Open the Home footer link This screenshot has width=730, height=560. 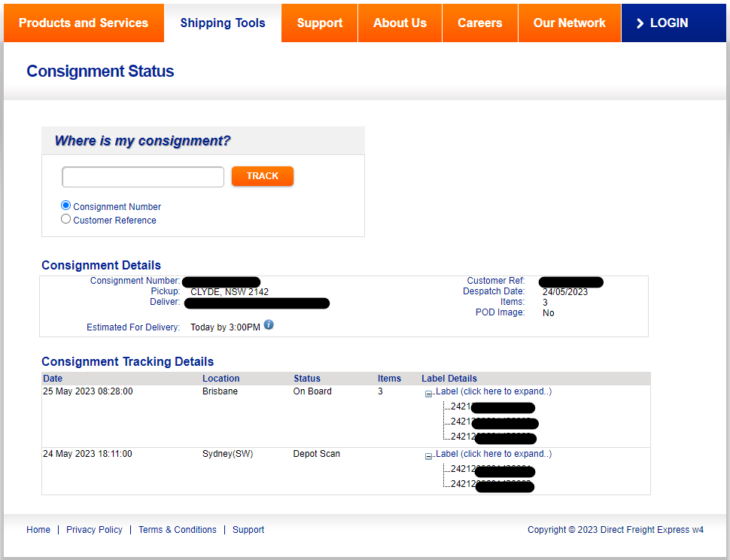pyautogui.click(x=38, y=530)
